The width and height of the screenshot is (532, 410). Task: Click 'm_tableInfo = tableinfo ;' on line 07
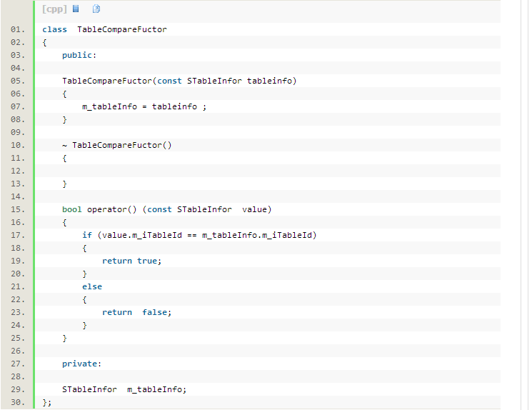pos(144,107)
